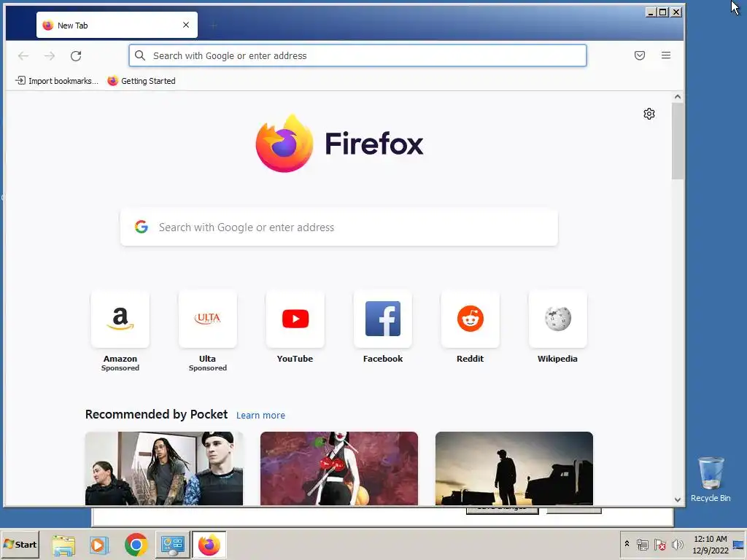Open Pocket story with silhouette and trucks
Viewport: 747px width, 560px height.
click(x=514, y=468)
